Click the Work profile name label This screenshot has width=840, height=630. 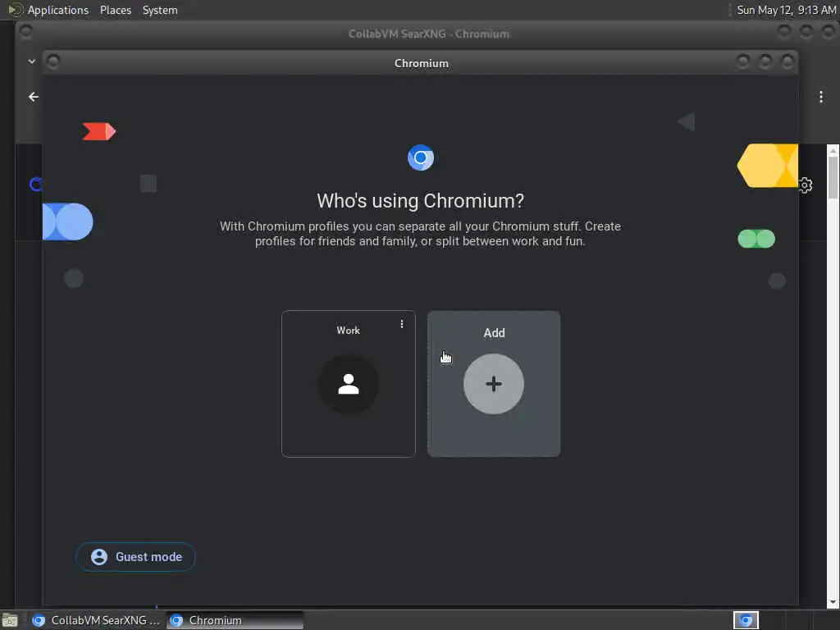[348, 331]
